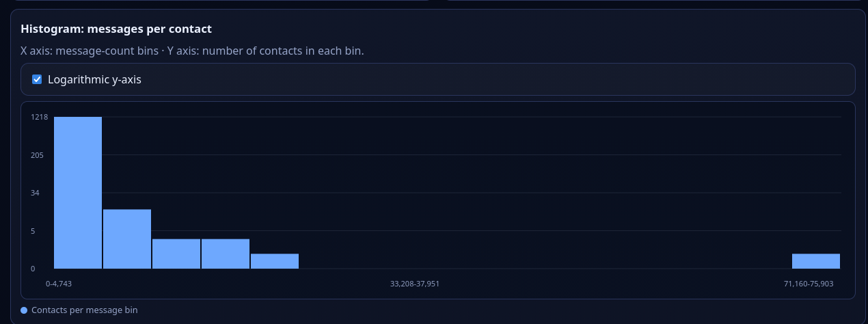Select the tallest histogram bar
The height and width of the screenshot is (324, 868).
click(78, 193)
